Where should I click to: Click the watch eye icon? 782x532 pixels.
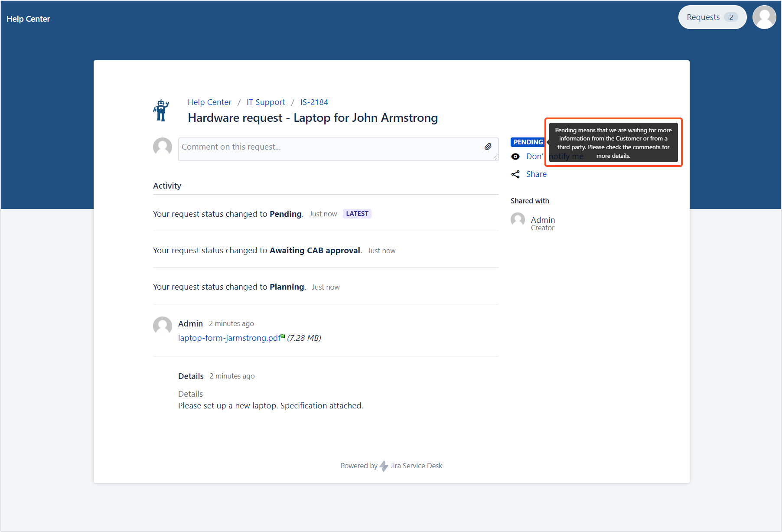(x=515, y=156)
